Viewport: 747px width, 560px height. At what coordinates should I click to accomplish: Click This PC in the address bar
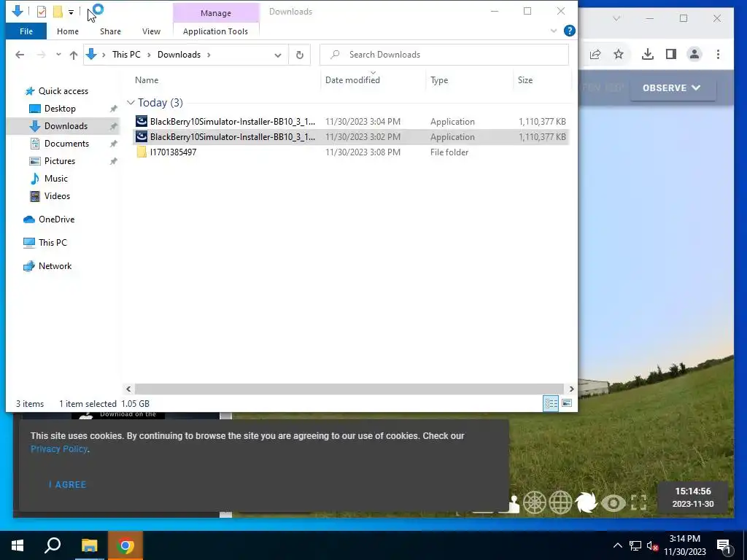pos(126,55)
